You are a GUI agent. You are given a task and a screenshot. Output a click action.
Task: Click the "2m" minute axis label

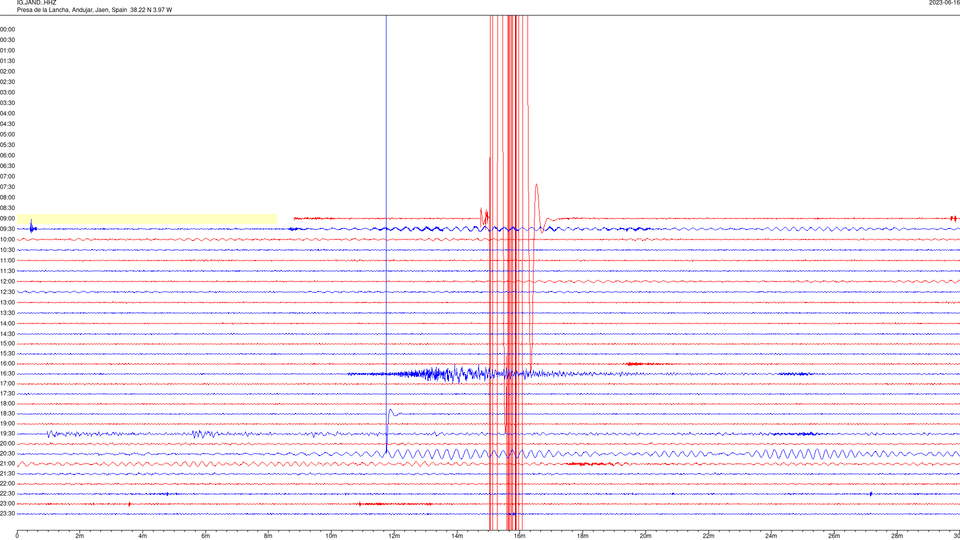80,536
